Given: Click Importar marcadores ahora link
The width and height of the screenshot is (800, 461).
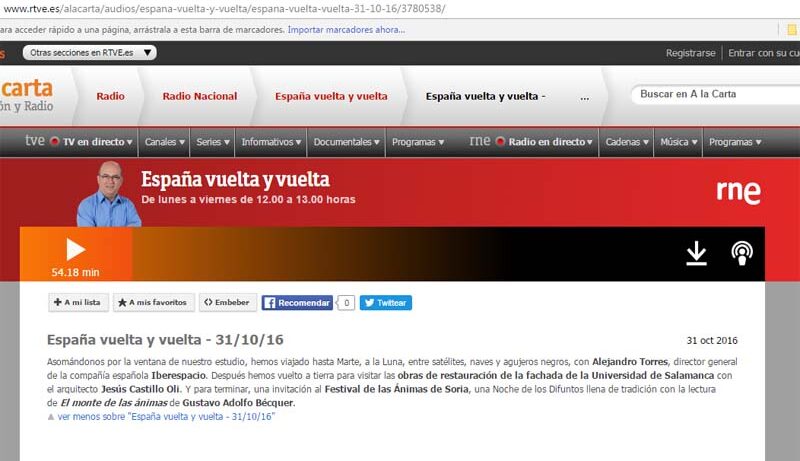Looking at the screenshot, I should [x=346, y=30].
